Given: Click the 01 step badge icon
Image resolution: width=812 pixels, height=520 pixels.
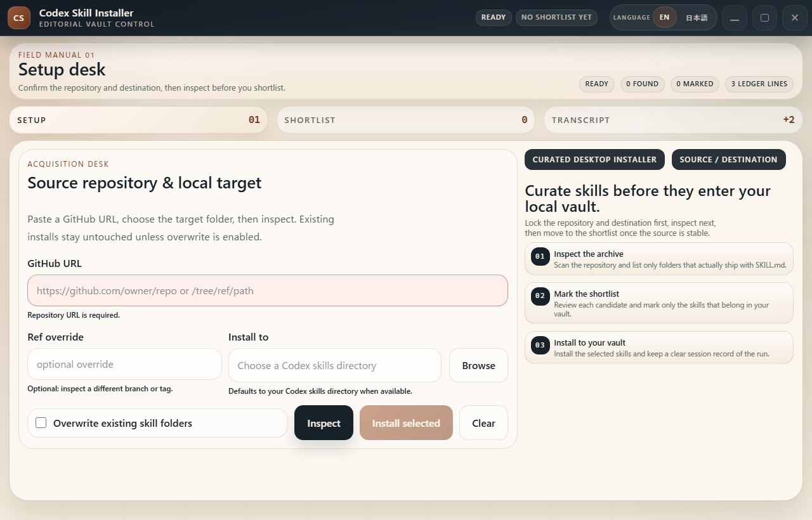Looking at the screenshot, I should 540,257.
